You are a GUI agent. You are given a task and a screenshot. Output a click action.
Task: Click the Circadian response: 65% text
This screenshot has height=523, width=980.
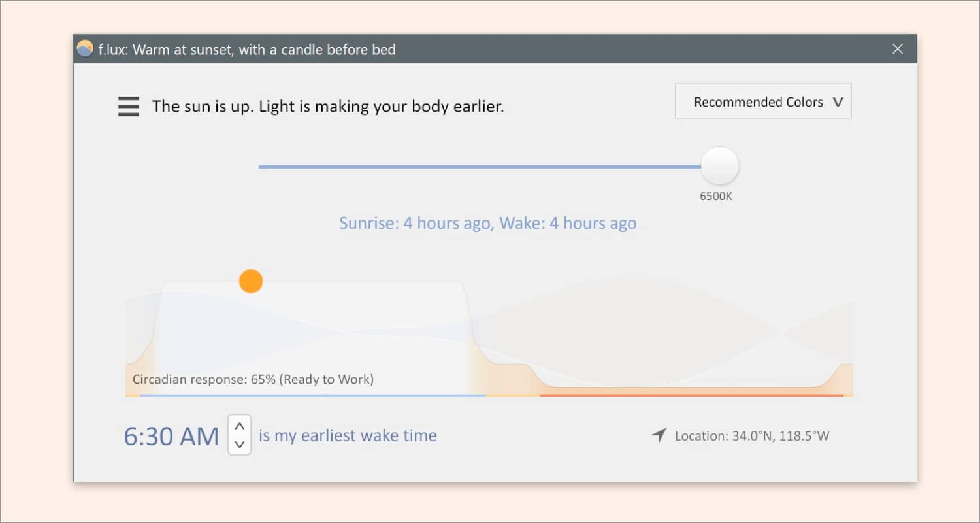(x=253, y=379)
